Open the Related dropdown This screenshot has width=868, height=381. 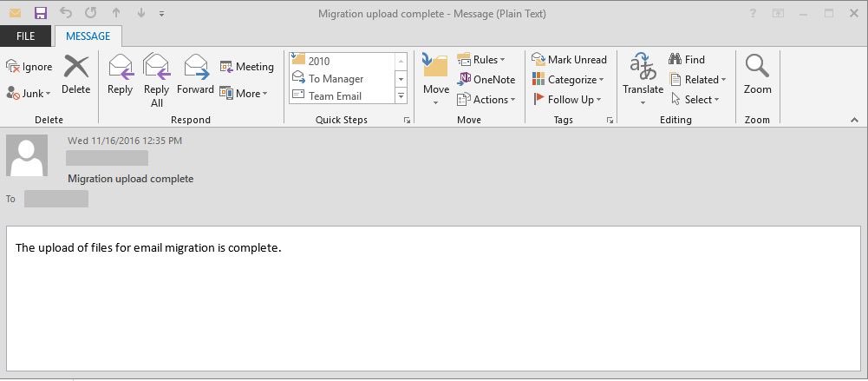click(697, 80)
